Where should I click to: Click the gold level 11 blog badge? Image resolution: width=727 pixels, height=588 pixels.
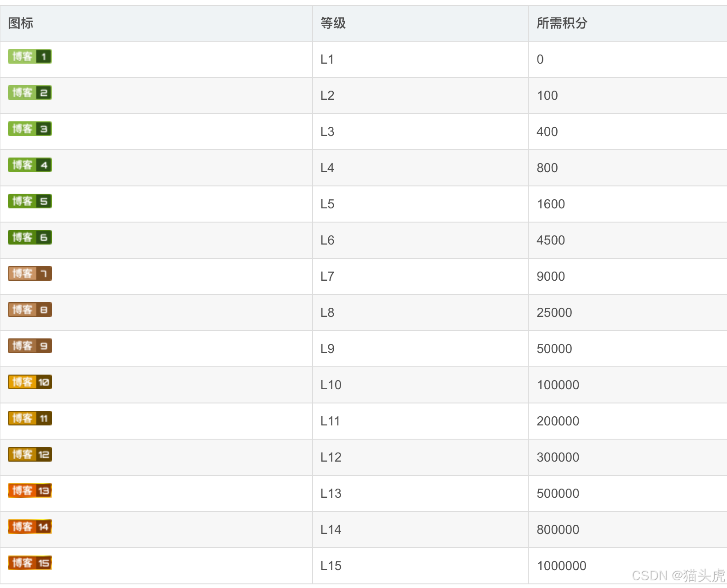pos(30,418)
